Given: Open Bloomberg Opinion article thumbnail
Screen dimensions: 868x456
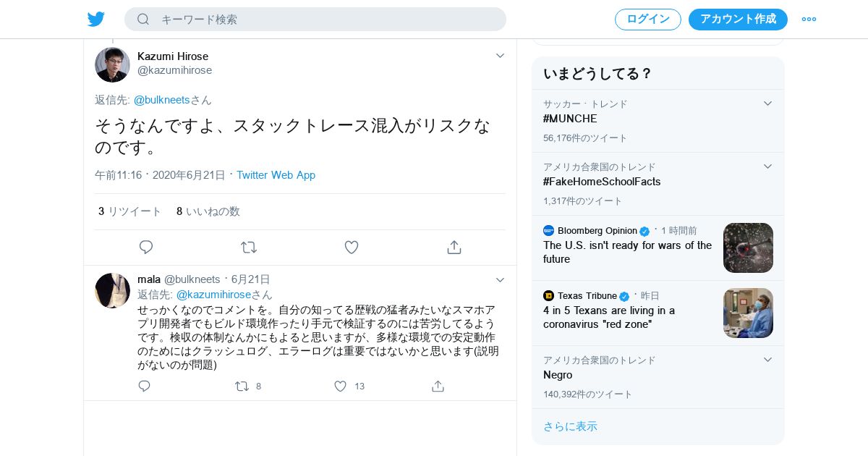Looking at the screenshot, I should [x=748, y=248].
